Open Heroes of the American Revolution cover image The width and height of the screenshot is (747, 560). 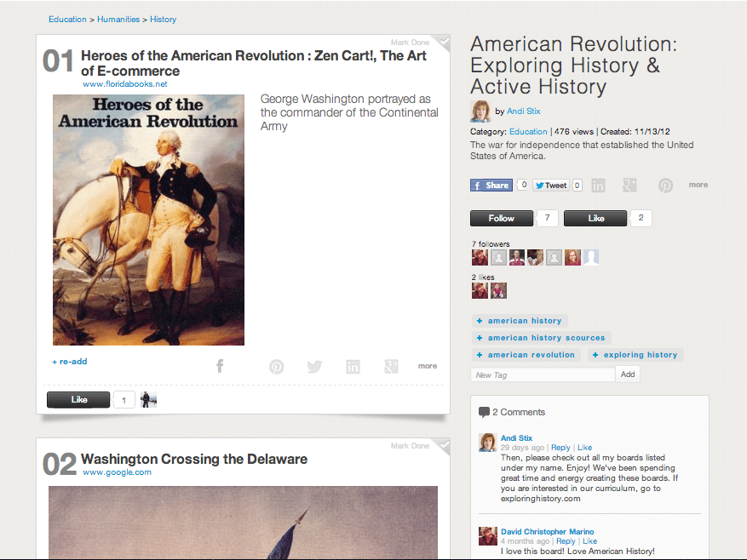point(149,220)
